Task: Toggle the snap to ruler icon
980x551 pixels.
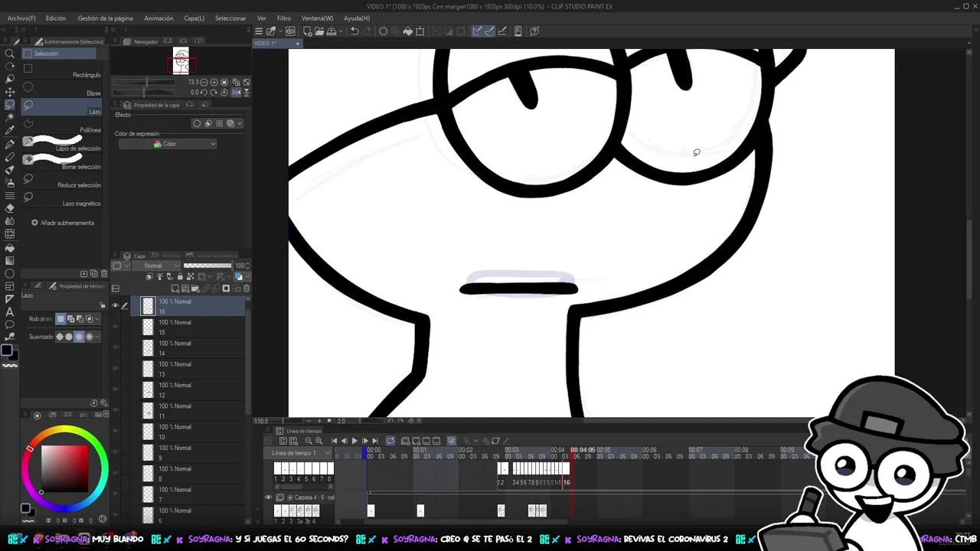Action: 476,31
